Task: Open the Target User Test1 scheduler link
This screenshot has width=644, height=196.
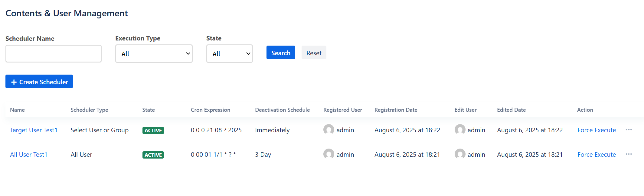Action: [34, 130]
